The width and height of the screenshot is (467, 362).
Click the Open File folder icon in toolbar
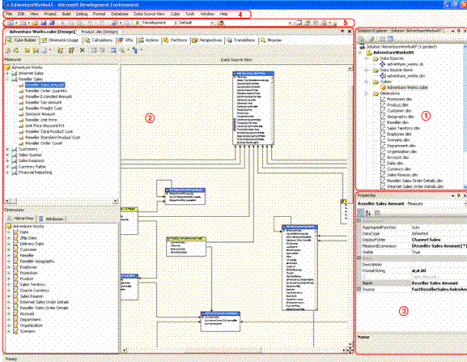(35, 23)
